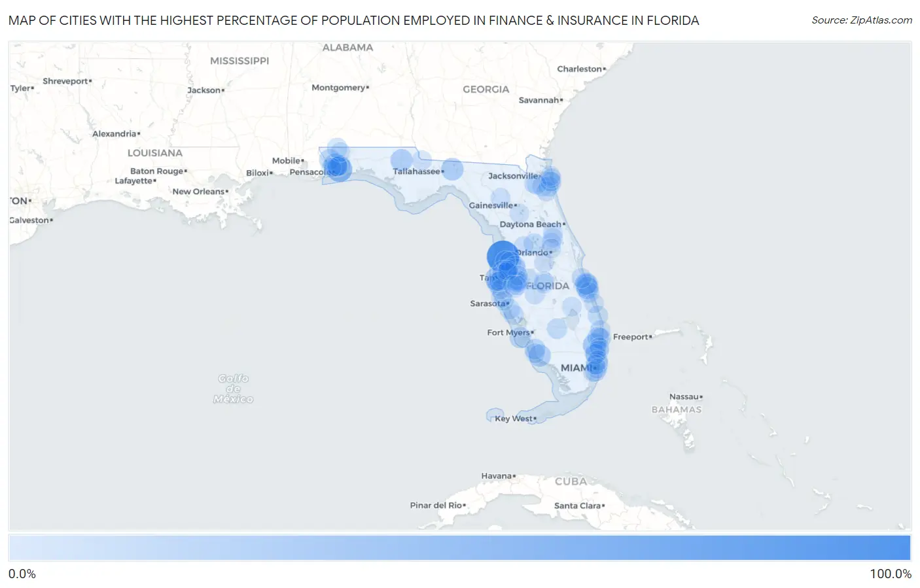Select the Nassau label in the Bahamas
The width and height of the screenshot is (920, 588).
pos(684,397)
